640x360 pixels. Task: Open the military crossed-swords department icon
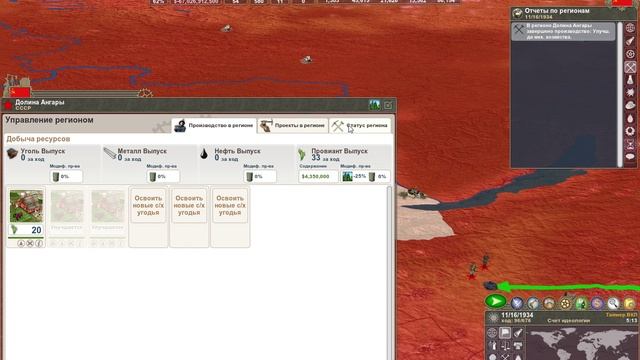[x=517, y=303]
